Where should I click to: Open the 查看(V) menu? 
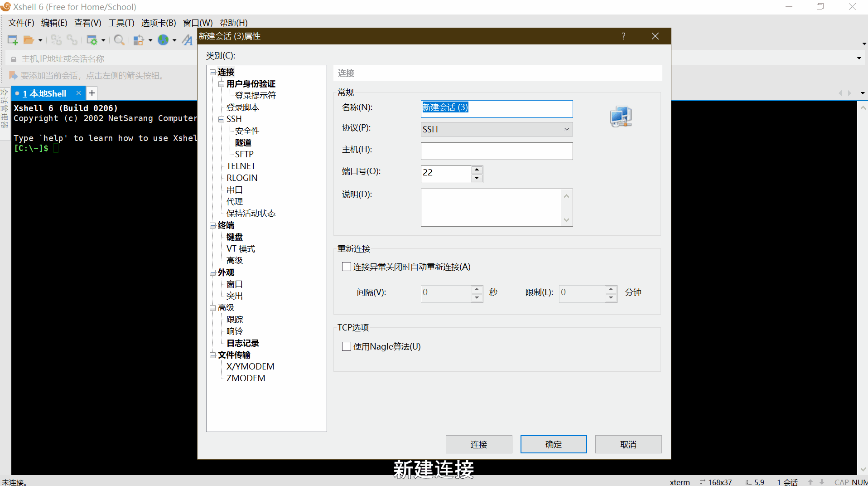pyautogui.click(x=87, y=23)
